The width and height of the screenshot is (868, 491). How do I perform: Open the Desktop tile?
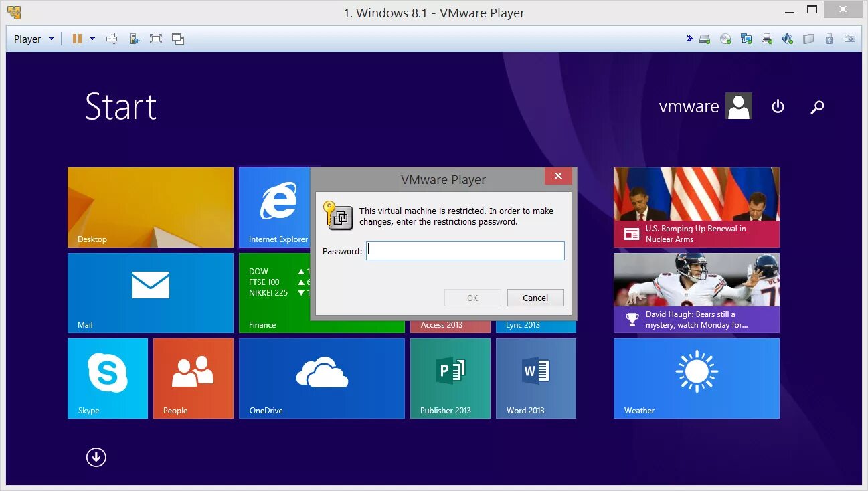click(x=151, y=207)
